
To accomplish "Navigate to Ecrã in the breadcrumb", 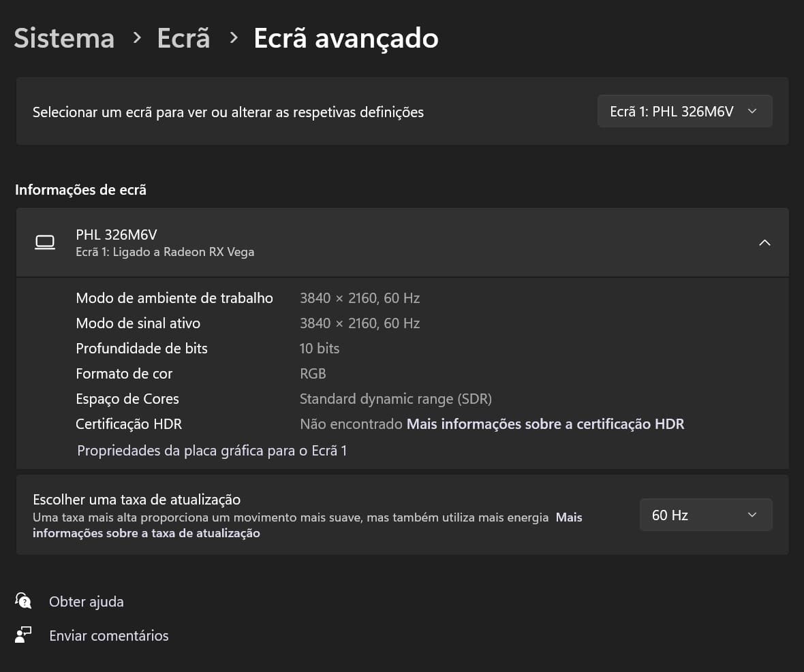I will [x=183, y=38].
